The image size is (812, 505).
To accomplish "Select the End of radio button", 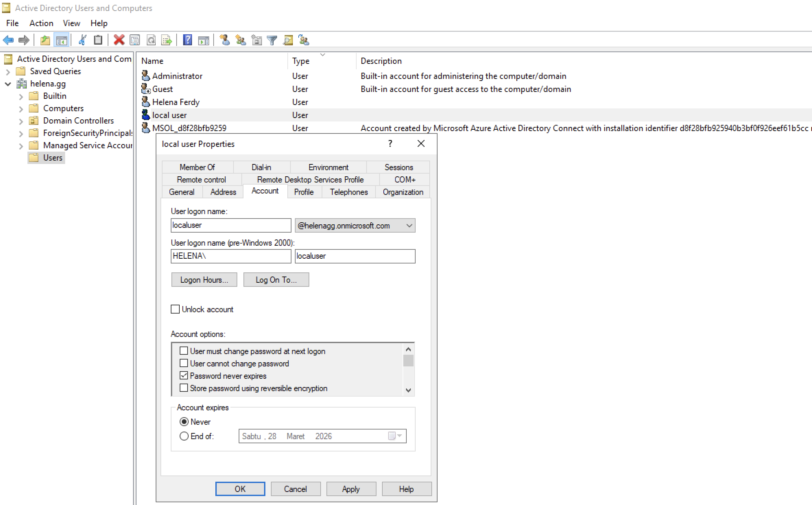I will [x=184, y=436].
